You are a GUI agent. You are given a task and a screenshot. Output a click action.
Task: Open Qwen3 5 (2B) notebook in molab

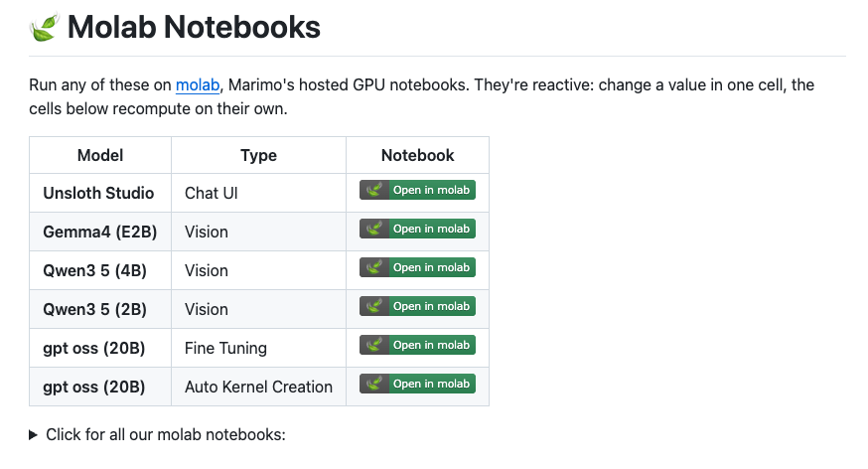pyautogui.click(x=417, y=306)
